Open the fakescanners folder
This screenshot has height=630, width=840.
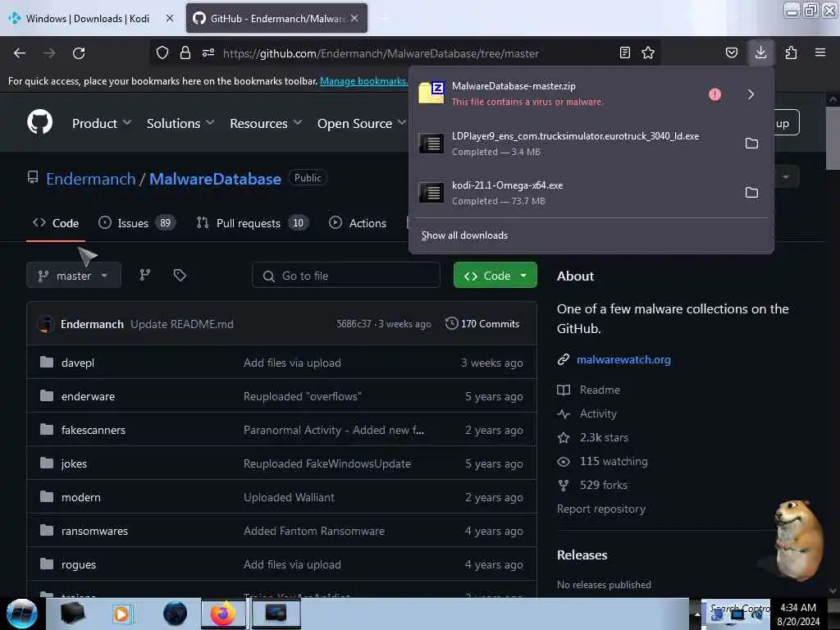pyautogui.click(x=94, y=430)
